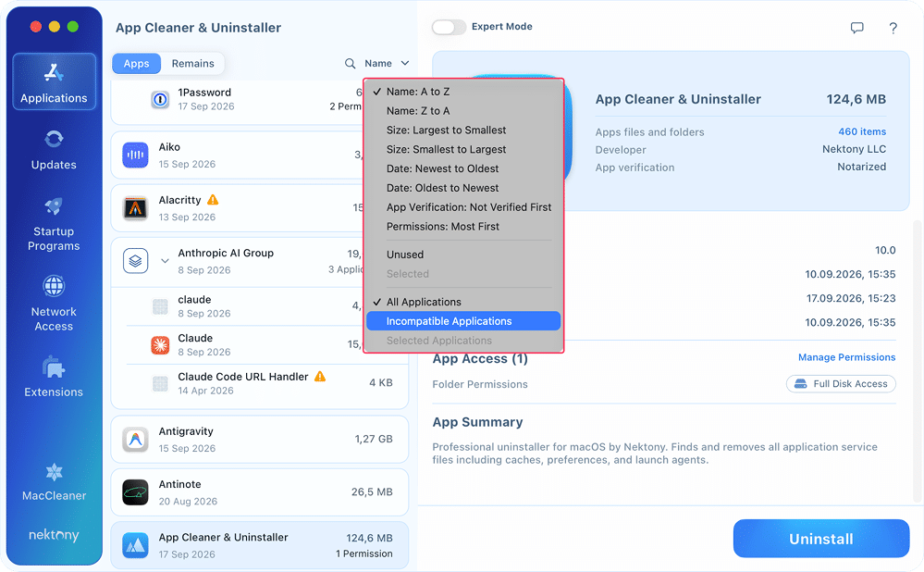Choose the Unused filter

(463, 255)
